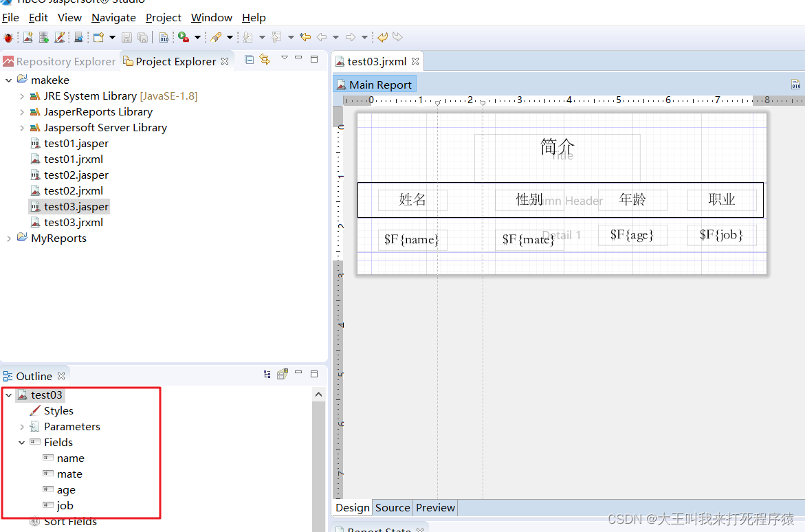Switch to the Preview editor tab
805x532 pixels.
pyautogui.click(x=435, y=508)
